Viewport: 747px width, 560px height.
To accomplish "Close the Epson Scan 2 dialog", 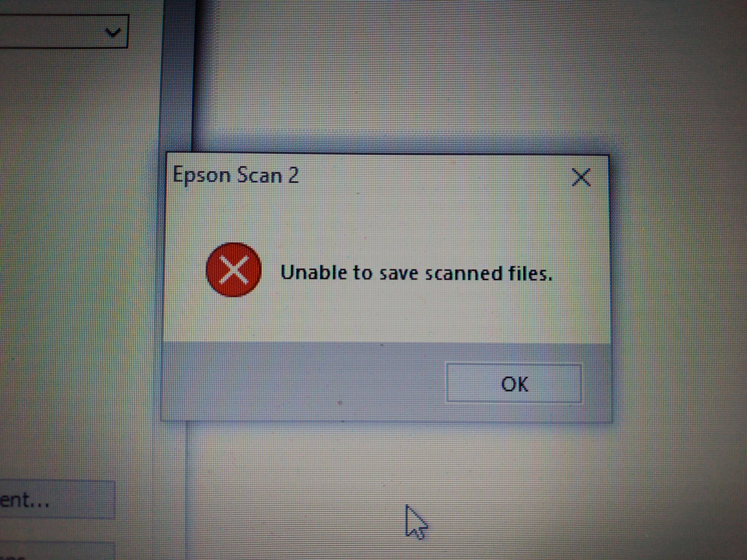I will (581, 177).
